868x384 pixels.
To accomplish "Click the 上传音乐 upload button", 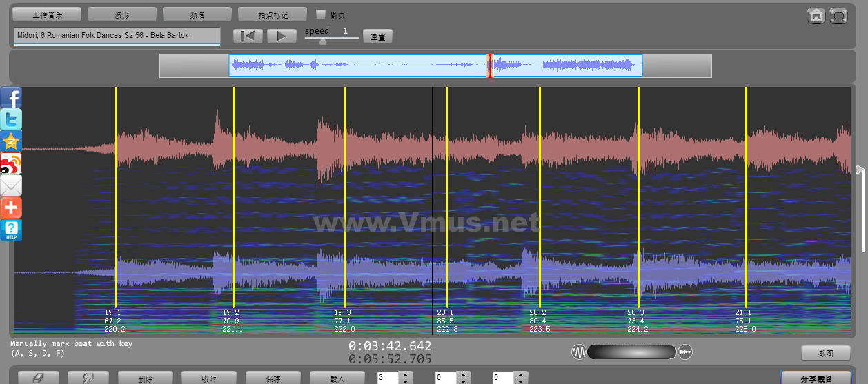I will tap(47, 14).
